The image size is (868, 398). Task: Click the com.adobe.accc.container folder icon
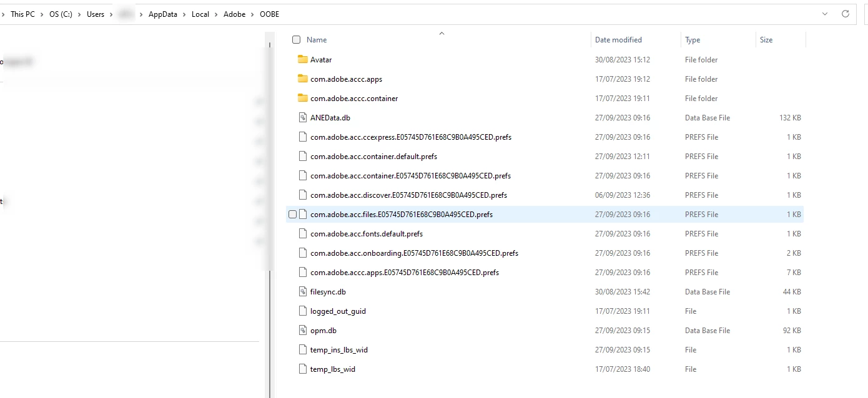click(x=303, y=99)
